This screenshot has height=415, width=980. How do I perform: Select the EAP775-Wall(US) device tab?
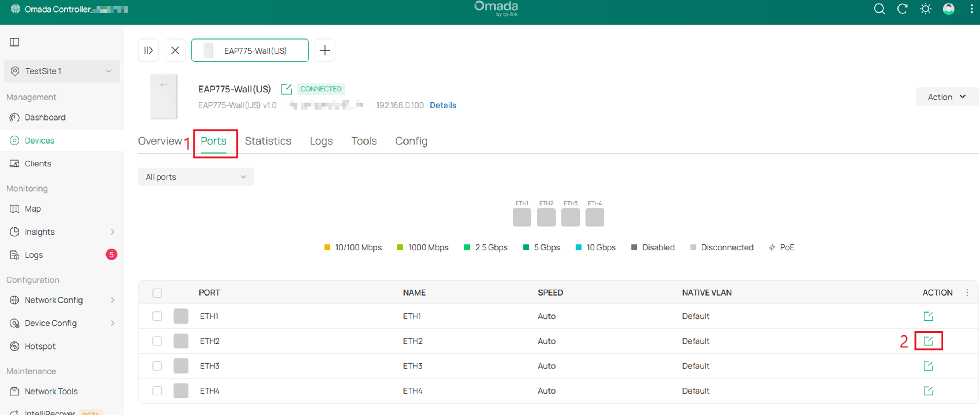pyautogui.click(x=250, y=50)
